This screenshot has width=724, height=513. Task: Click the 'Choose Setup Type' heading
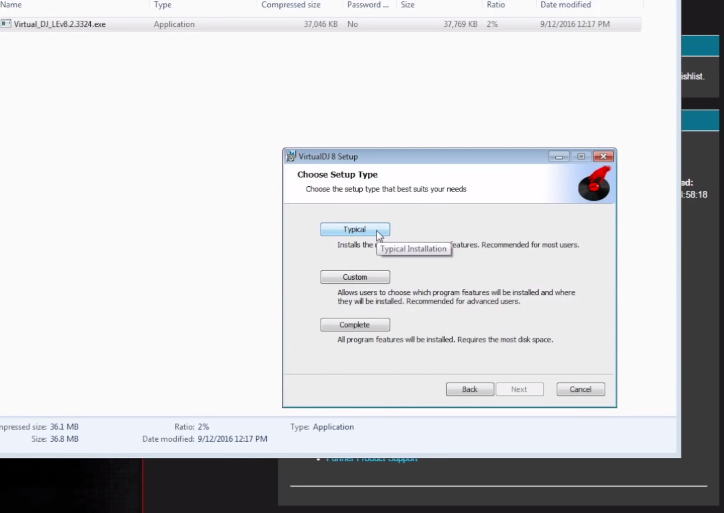(x=338, y=175)
